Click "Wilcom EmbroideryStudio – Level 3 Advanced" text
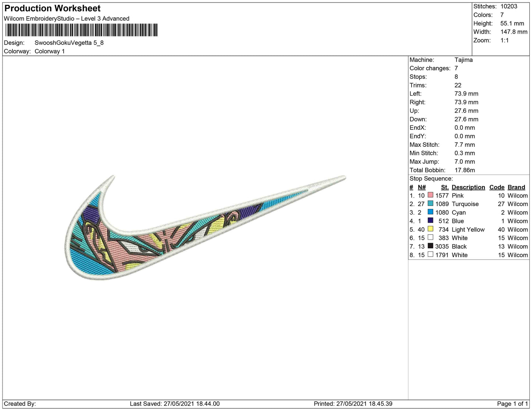The image size is (532, 409). click(x=67, y=18)
